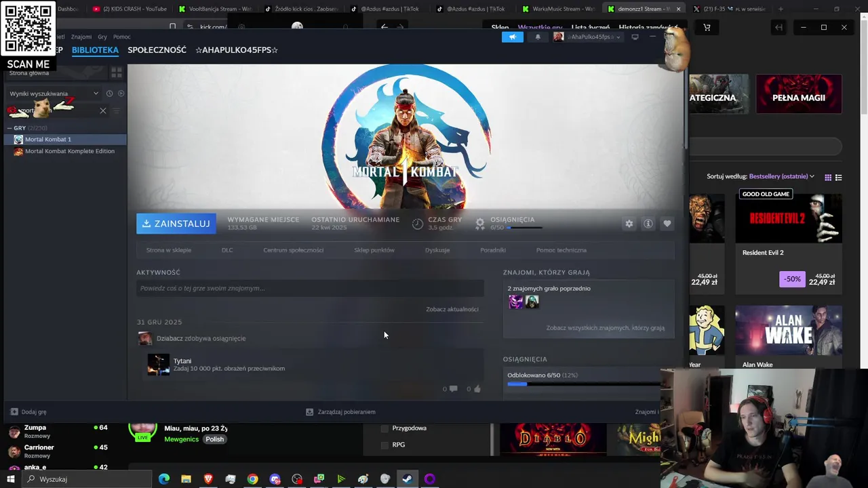Screen dimensions: 868x488
Task: Expand Wyniki wyszukiwania dropdown
Action: [54, 94]
